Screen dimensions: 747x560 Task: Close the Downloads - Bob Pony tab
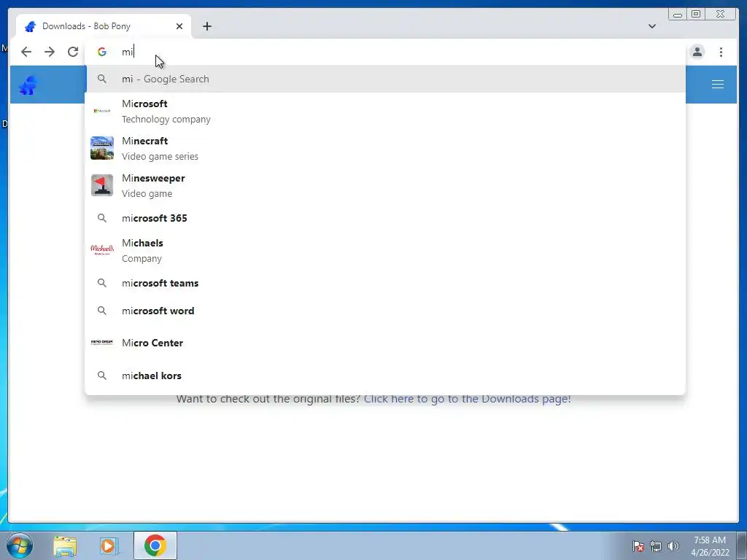(x=179, y=26)
